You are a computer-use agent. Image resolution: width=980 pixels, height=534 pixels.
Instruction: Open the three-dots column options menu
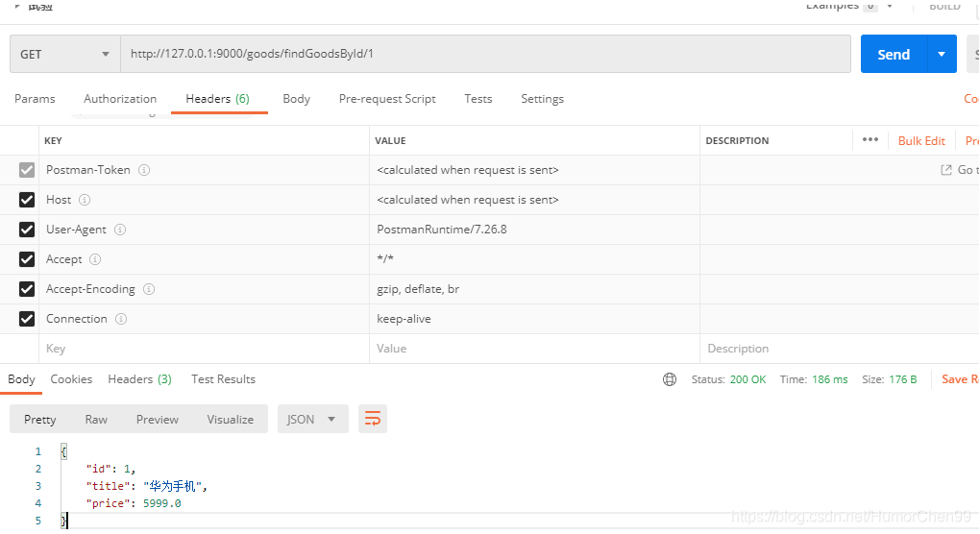870,140
